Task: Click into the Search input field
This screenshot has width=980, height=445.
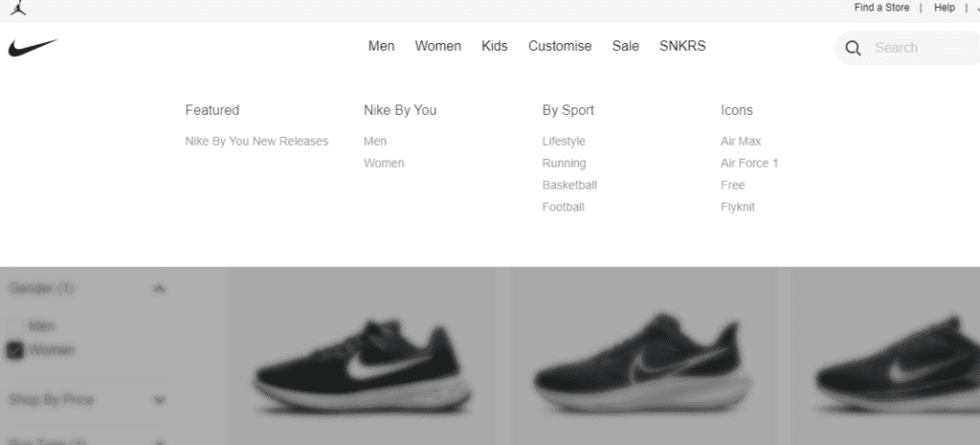Action: 925,48
